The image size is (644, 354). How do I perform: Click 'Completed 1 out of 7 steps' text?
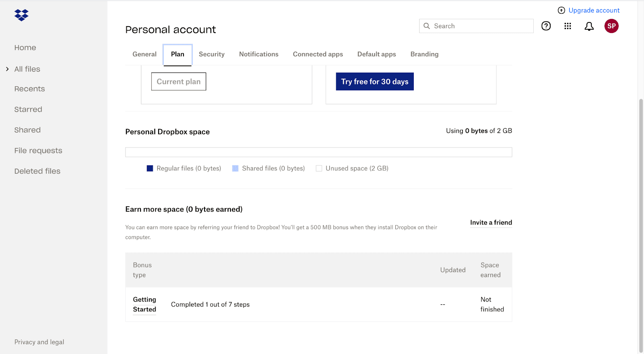(210, 304)
